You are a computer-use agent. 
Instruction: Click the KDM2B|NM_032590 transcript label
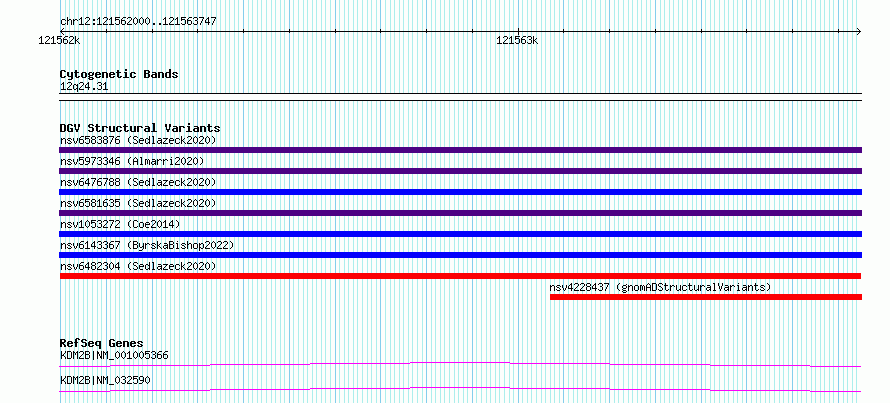point(105,380)
